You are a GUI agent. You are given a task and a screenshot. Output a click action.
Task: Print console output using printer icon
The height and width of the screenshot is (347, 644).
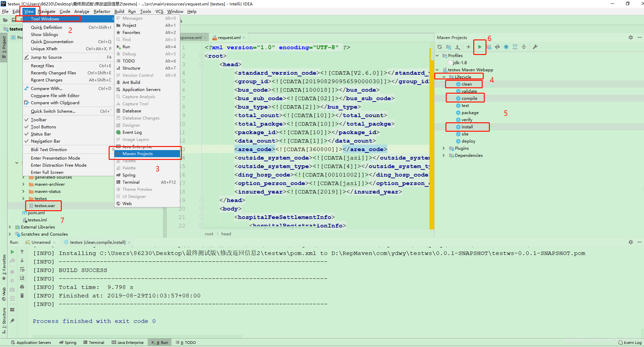click(22, 287)
